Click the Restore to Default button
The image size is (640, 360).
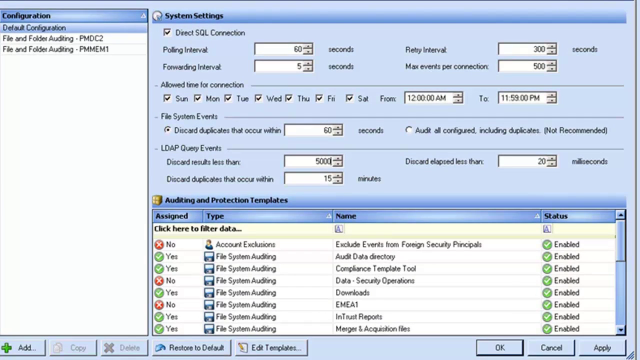click(x=191, y=348)
